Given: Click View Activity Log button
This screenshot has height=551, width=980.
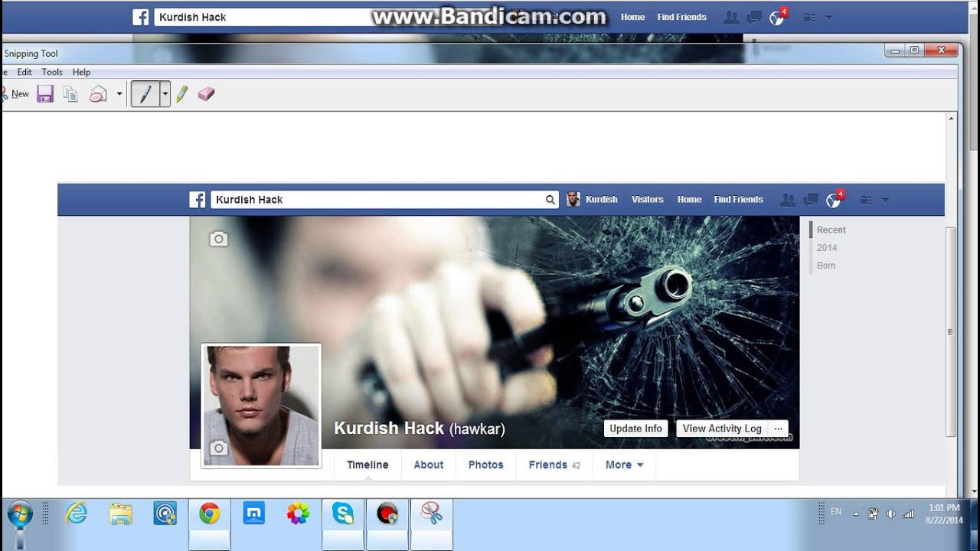Looking at the screenshot, I should click(x=722, y=429).
